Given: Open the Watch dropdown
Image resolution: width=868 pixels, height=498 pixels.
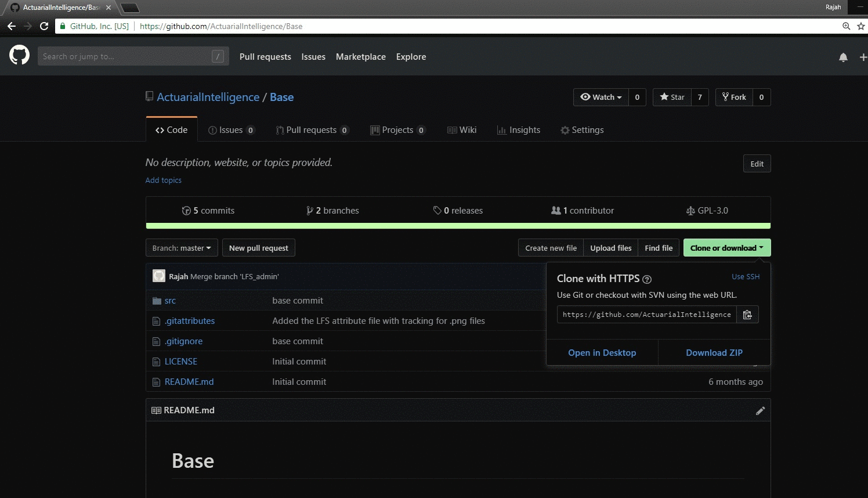Looking at the screenshot, I should [x=601, y=97].
